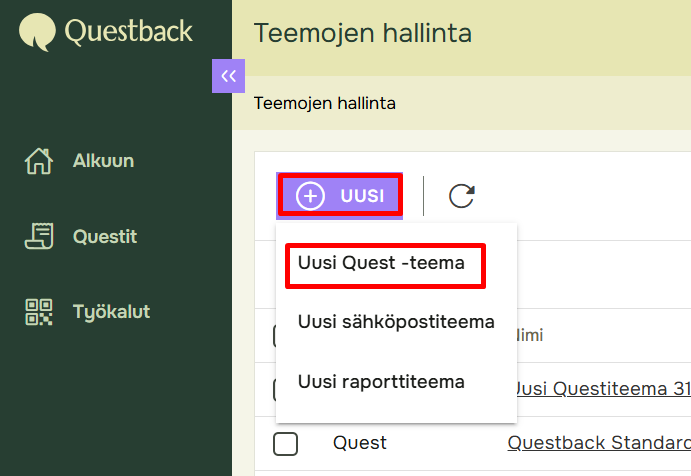The image size is (691, 476).
Task: Choose Uusi Quest -teema from the menu
Action: coord(381,264)
